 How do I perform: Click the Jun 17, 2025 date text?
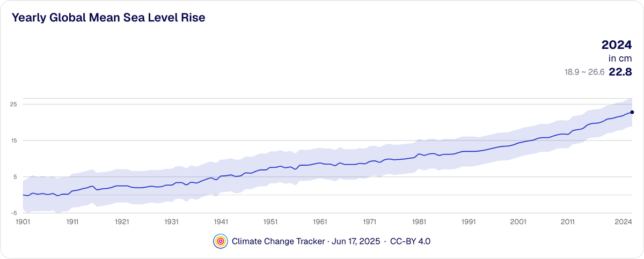pyautogui.click(x=356, y=241)
